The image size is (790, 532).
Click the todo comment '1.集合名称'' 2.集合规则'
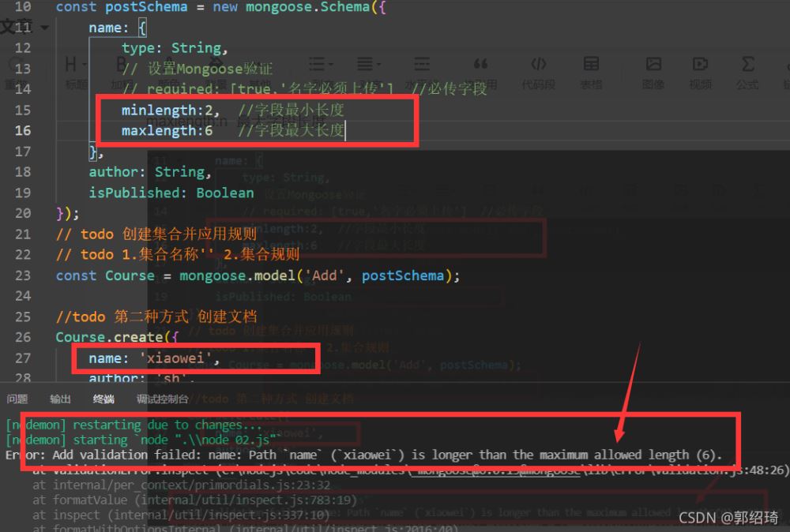[211, 255]
